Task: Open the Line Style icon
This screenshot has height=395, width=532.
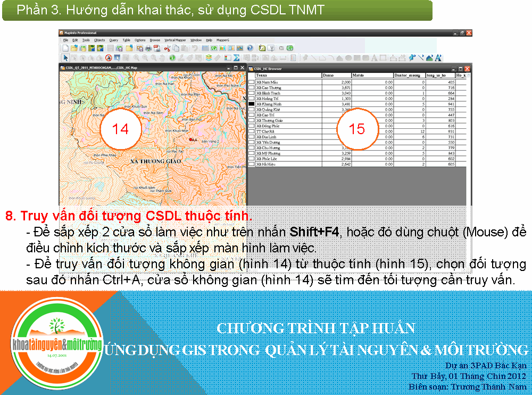Action: click(421, 57)
